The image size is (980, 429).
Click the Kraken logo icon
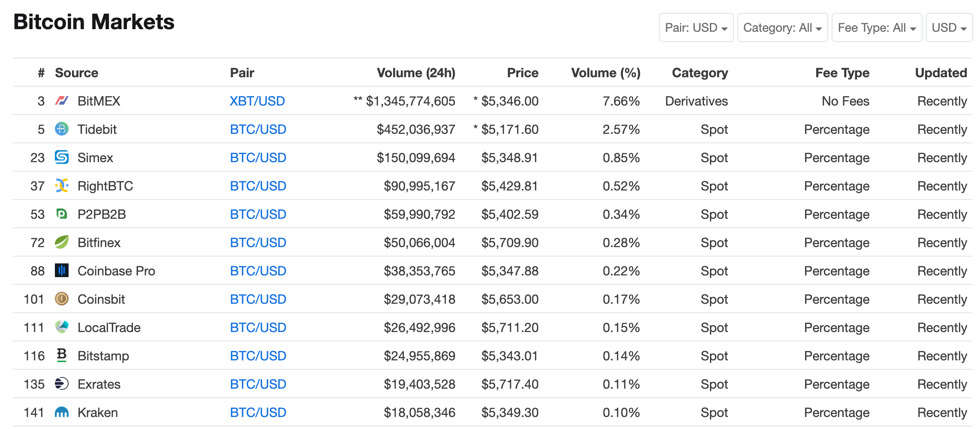click(62, 413)
